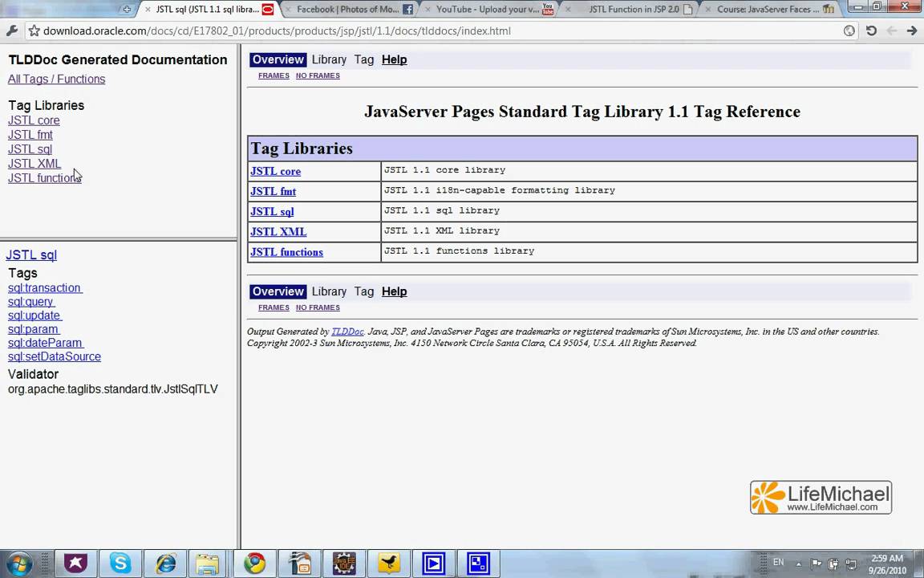Open Help in the footer navigation bar

(395, 291)
